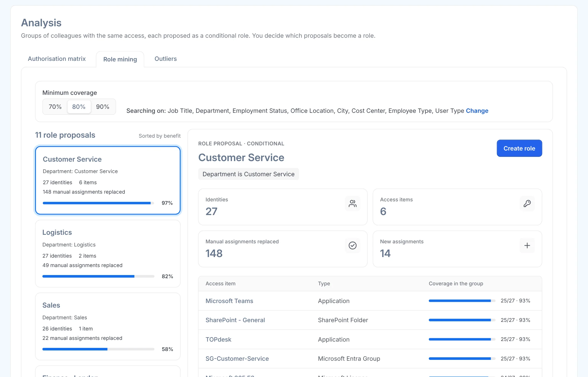
Task: Click the Sales 58% progress bar
Action: [x=98, y=349]
